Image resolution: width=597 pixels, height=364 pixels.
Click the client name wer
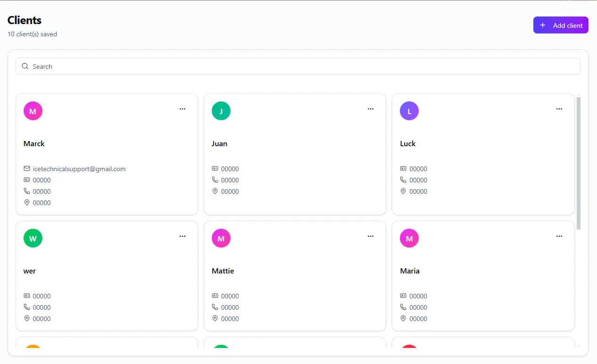(x=30, y=271)
